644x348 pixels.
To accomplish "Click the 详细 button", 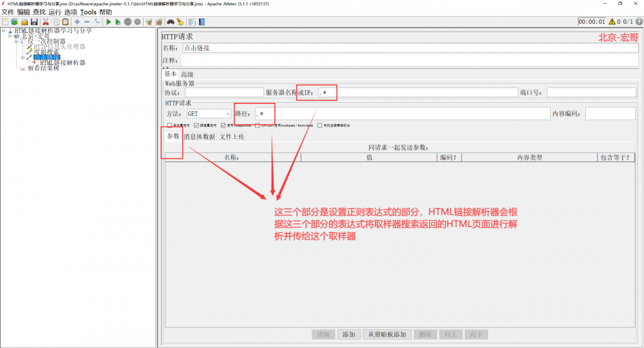I will click(x=323, y=334).
